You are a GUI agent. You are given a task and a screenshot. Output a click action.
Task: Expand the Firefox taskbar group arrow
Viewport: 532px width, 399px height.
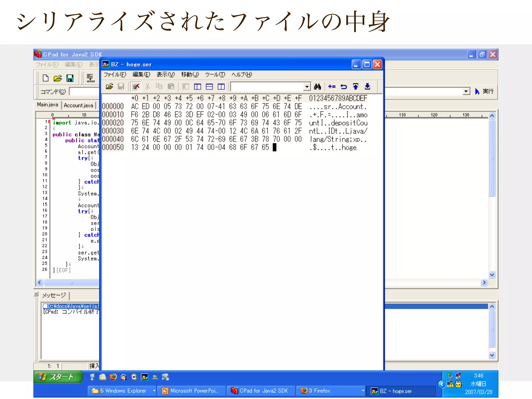pyautogui.click(x=363, y=391)
